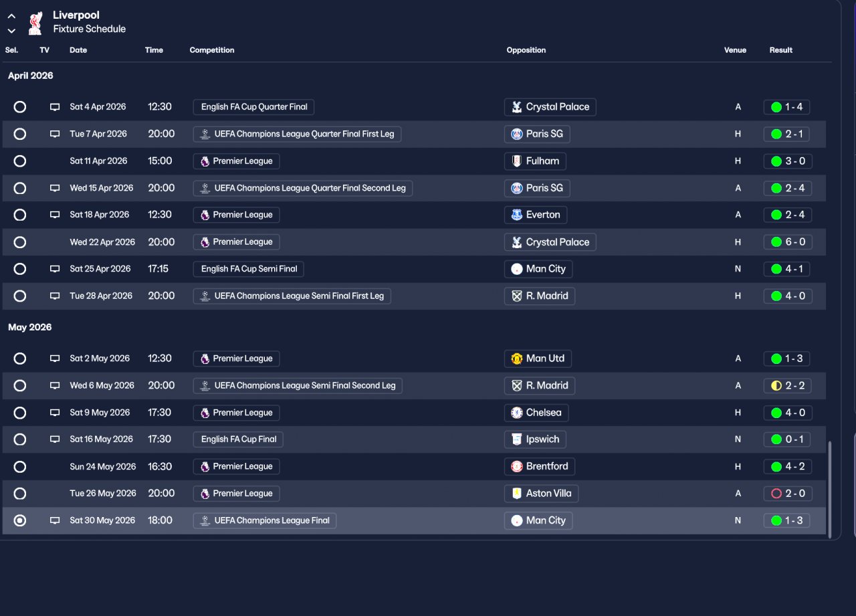856x616 pixels.
Task: Click the Man Utd club badge
Action: point(516,358)
